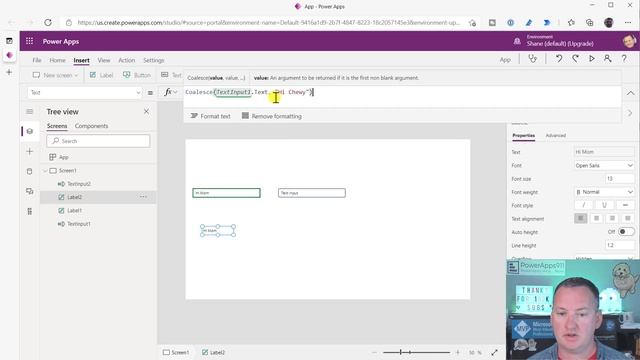
Task: Open more options for Label2
Action: pos(143,197)
